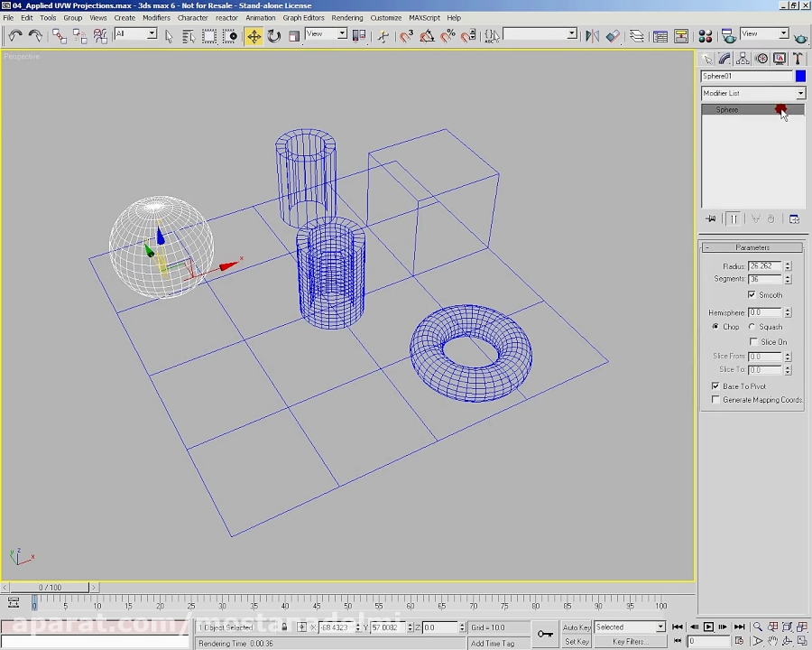Toggle the Smooth checkbox
Screen dimensions: 812x650
[752, 295]
